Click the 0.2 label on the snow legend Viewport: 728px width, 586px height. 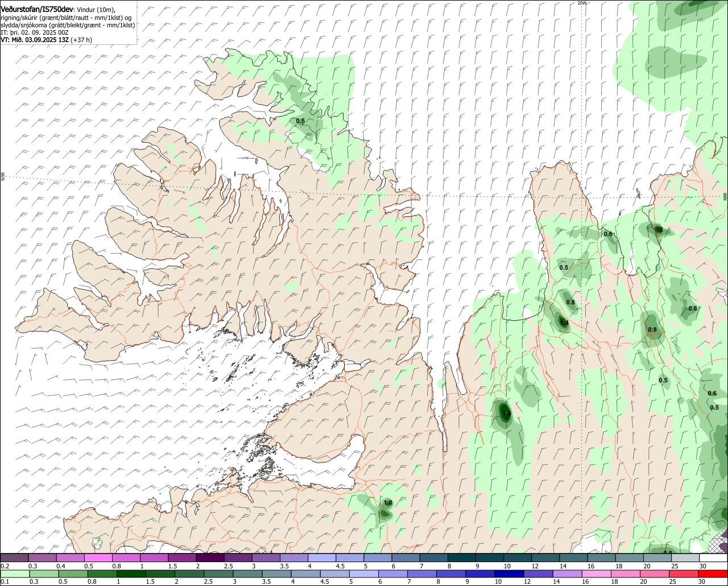click(5, 566)
